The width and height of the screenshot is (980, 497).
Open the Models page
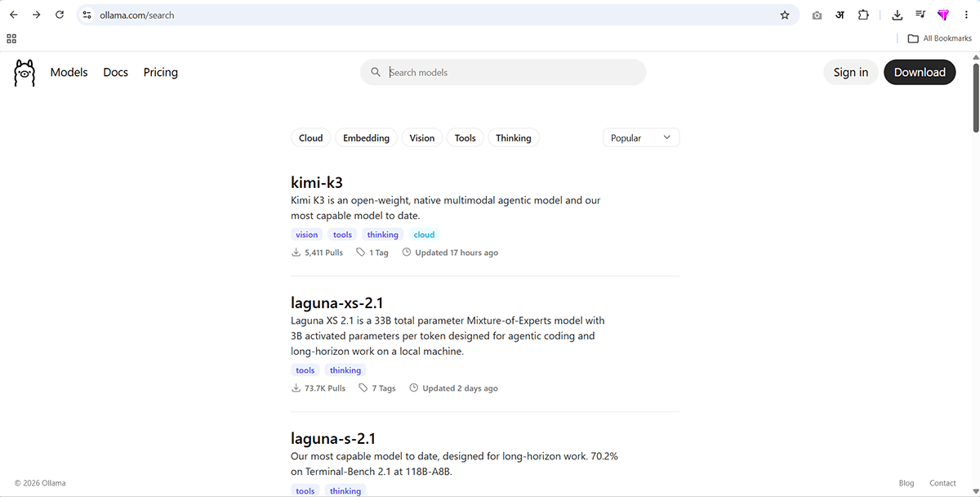tap(69, 72)
